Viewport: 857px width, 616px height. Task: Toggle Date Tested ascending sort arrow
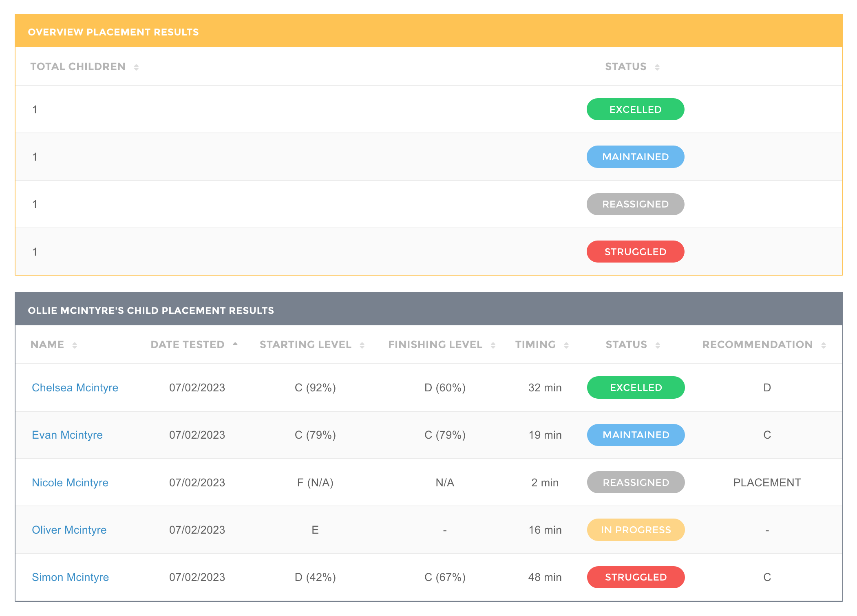235,344
